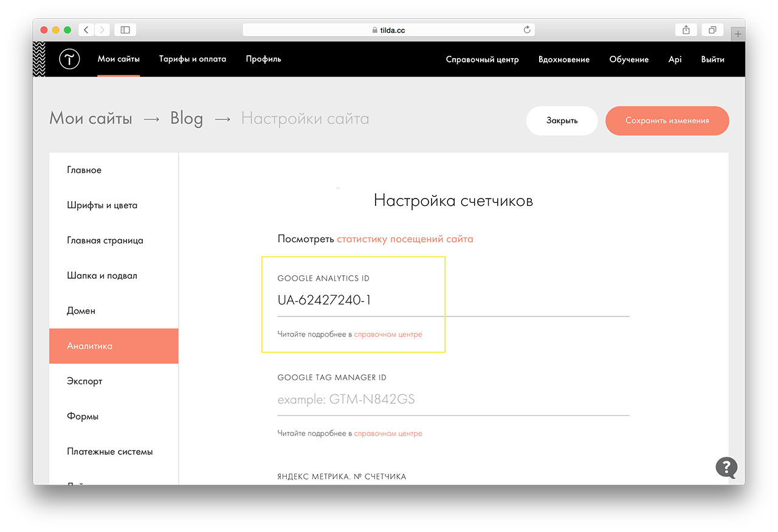Click the Google Tag Manager ID field
The image size is (778, 532).
pos(453,400)
